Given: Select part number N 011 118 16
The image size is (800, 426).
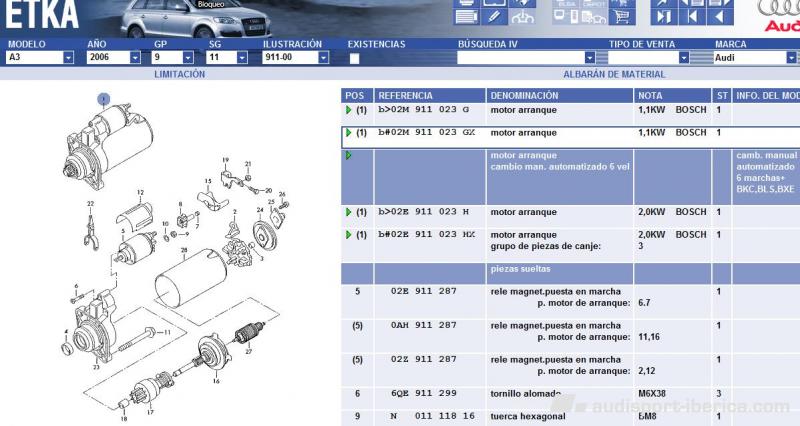Looking at the screenshot, I should point(432,416).
